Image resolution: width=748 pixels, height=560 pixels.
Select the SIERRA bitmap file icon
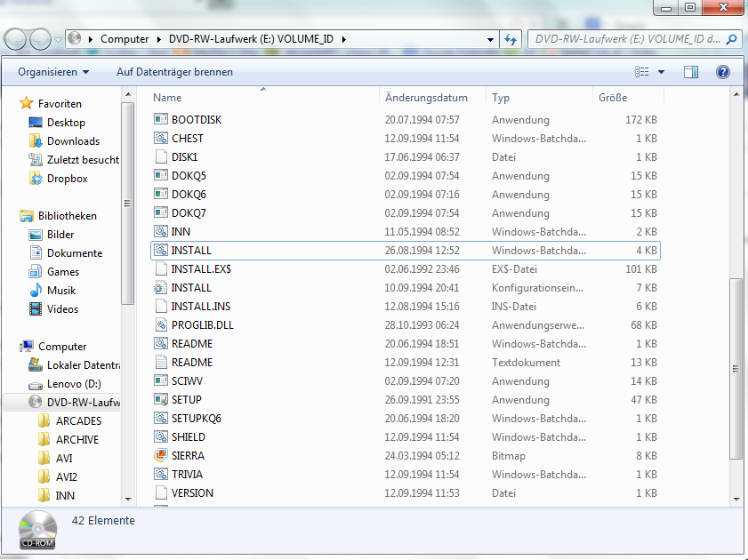point(160,455)
